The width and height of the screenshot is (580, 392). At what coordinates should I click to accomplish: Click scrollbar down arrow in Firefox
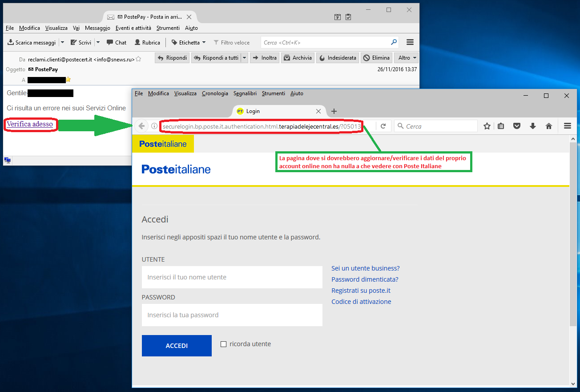point(573,384)
